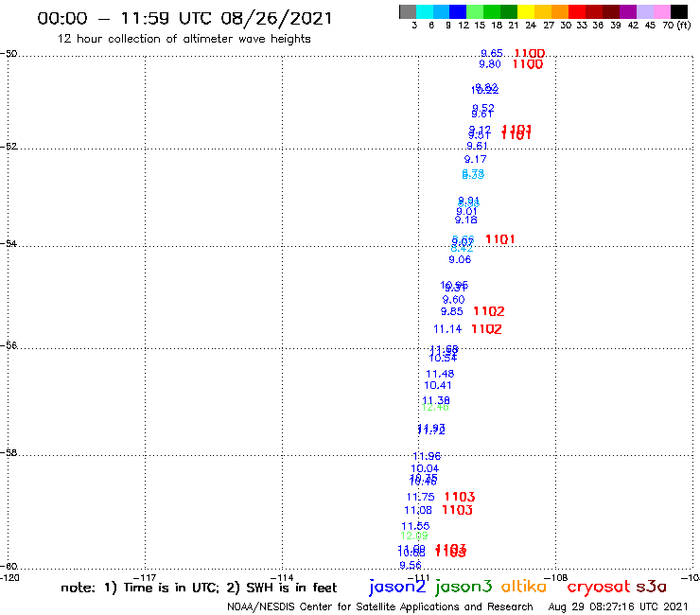Click wave height value 9.17
The height and width of the screenshot is (615, 700).
pyautogui.click(x=476, y=160)
